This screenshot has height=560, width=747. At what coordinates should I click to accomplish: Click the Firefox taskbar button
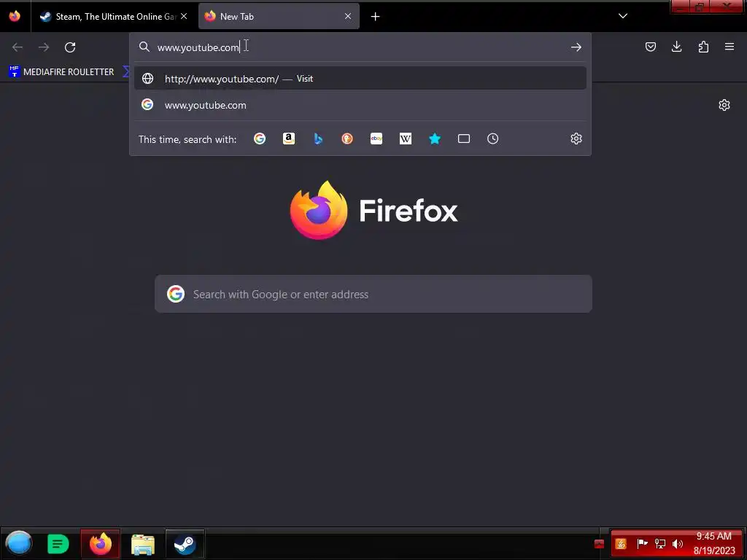point(101,543)
